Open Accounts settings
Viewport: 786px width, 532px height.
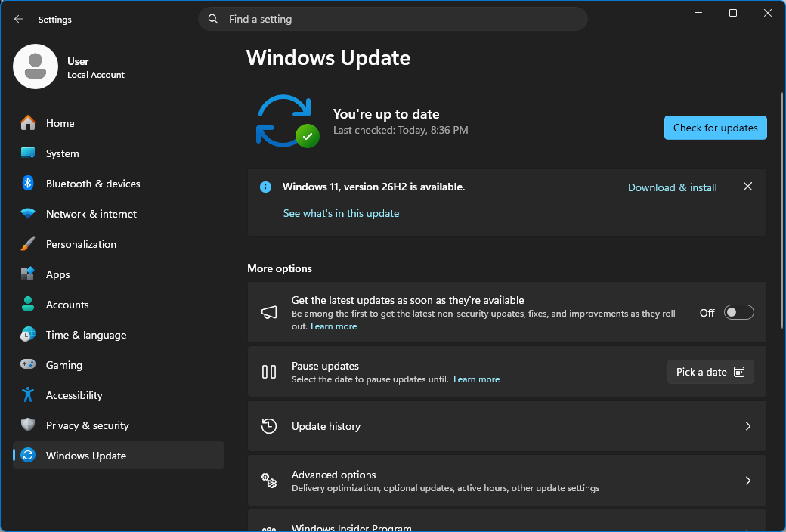119,305
